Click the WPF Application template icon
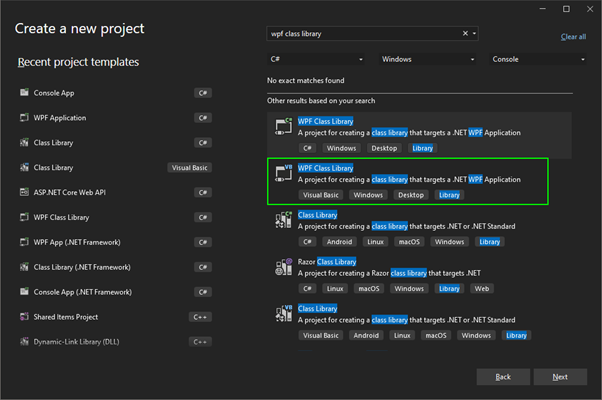The image size is (602, 400). [x=24, y=118]
